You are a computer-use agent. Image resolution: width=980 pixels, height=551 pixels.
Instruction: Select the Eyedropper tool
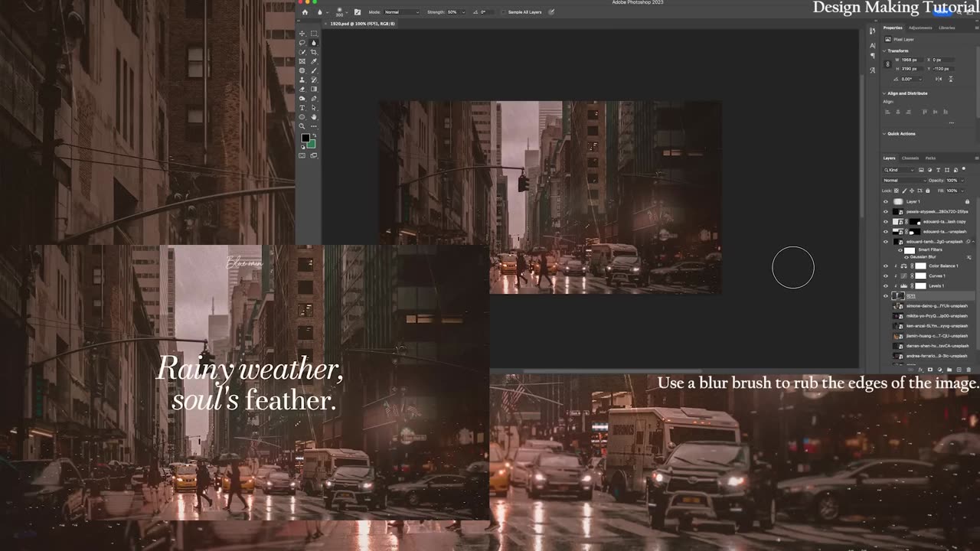(314, 61)
